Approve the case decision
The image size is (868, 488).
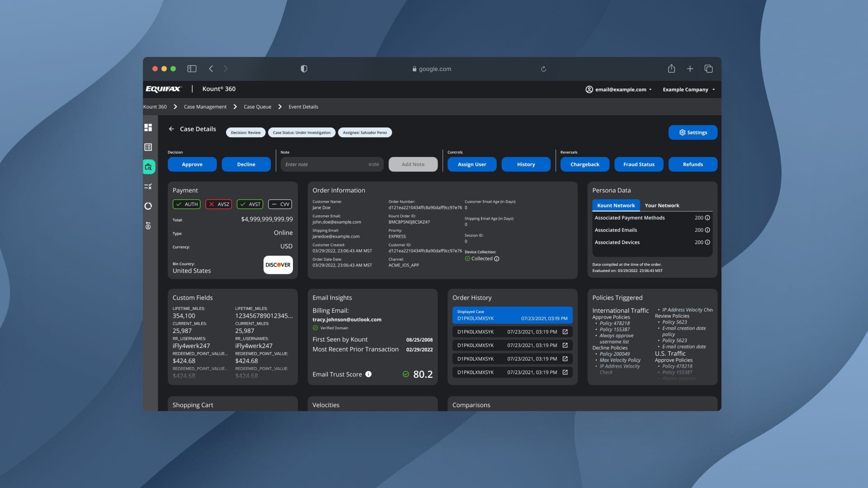click(192, 164)
